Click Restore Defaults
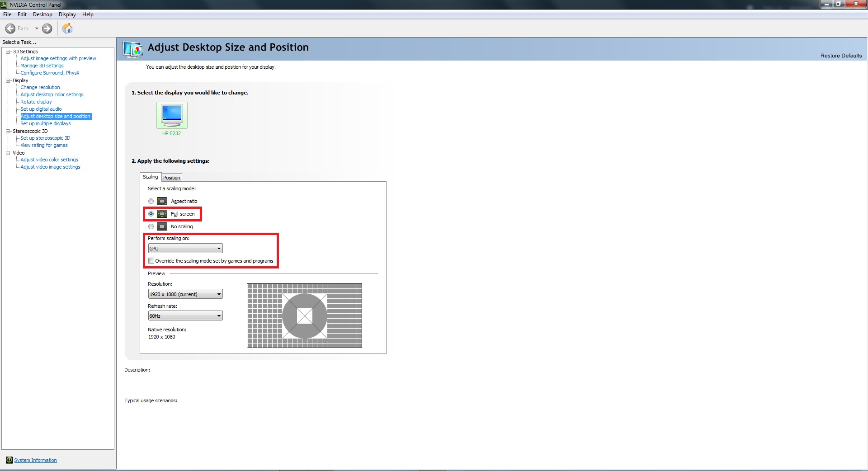The image size is (868, 471). [841, 56]
